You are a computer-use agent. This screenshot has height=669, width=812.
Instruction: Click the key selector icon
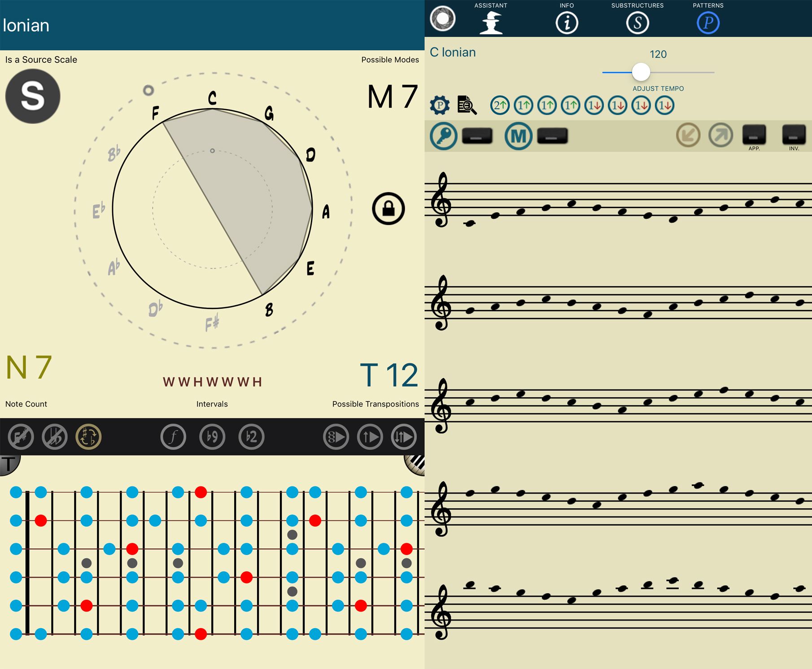pos(443,136)
